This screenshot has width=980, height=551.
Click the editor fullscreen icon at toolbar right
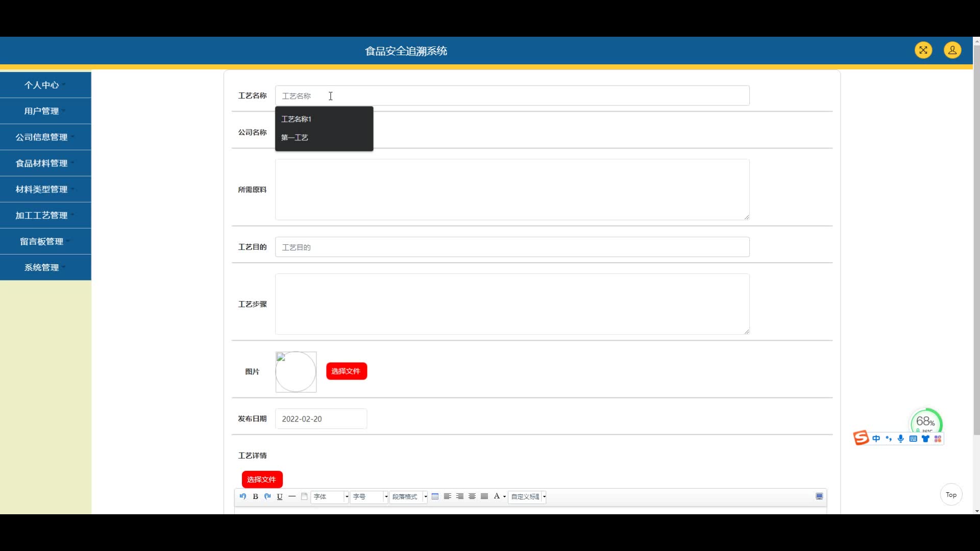(819, 496)
